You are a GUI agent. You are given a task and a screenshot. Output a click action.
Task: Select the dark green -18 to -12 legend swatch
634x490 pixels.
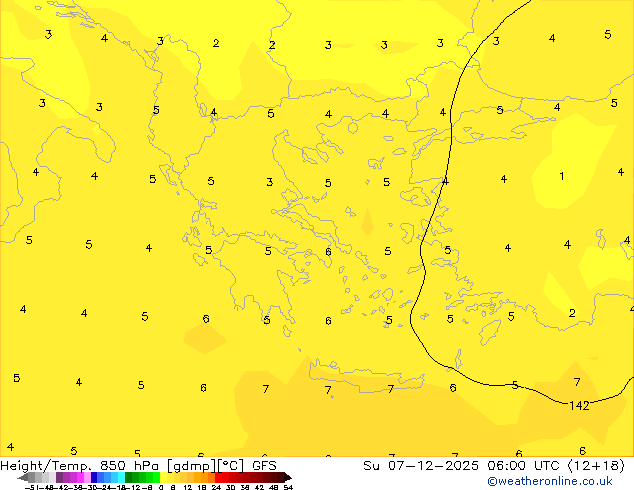[129, 477]
